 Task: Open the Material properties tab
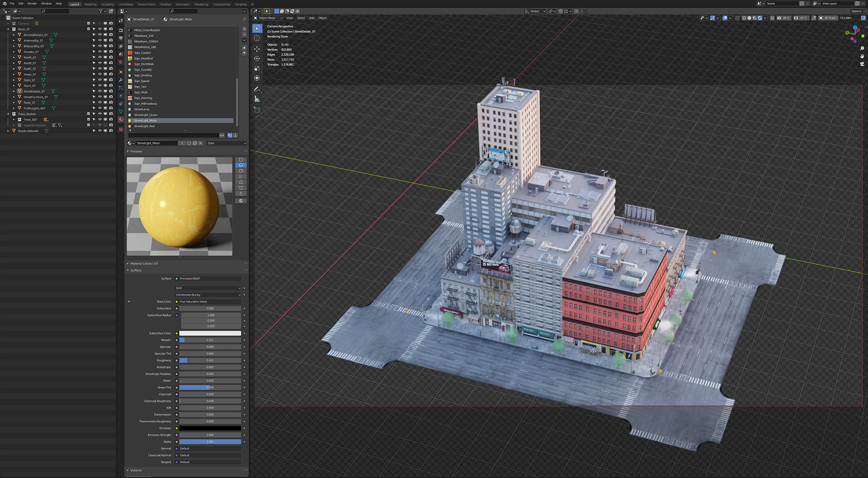[x=121, y=119]
